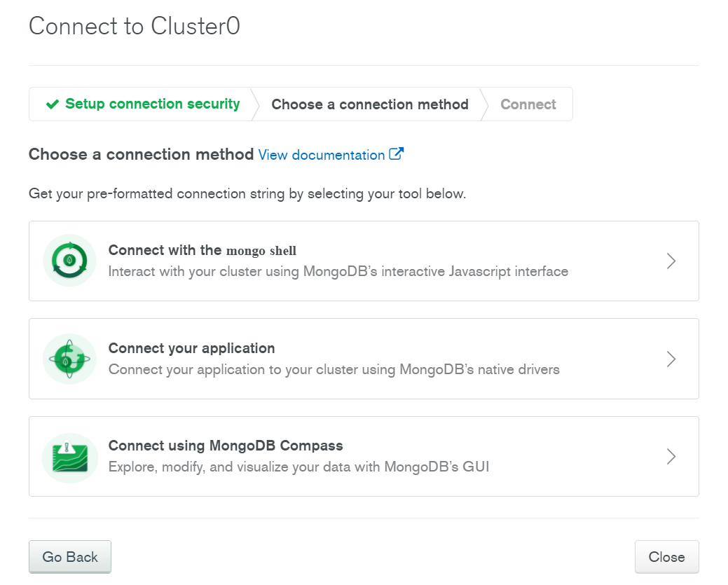Choose Connect using MongoDB Compass title

225,446
